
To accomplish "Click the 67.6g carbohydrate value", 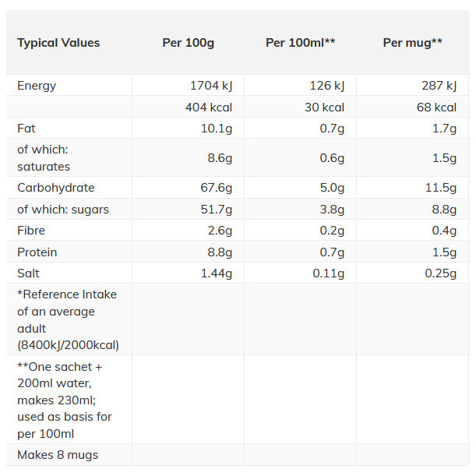I will pos(214,188).
